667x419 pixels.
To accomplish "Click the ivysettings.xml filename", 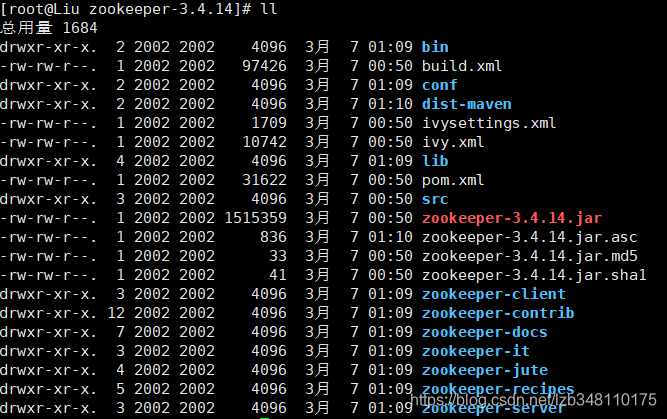I will (x=489, y=123).
